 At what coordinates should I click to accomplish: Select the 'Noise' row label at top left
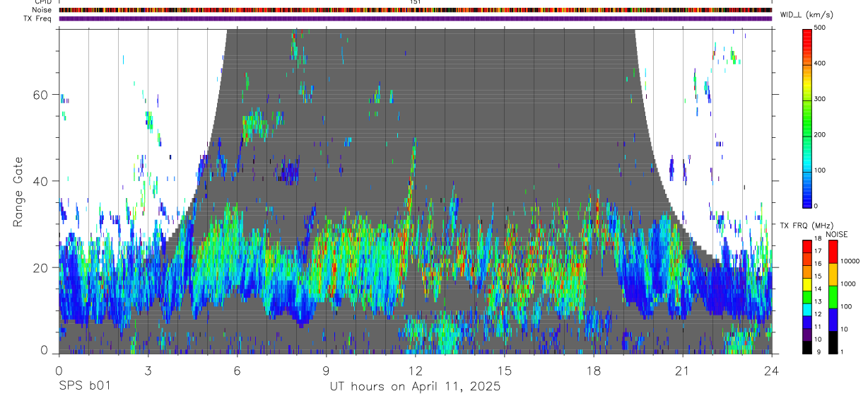42,10
